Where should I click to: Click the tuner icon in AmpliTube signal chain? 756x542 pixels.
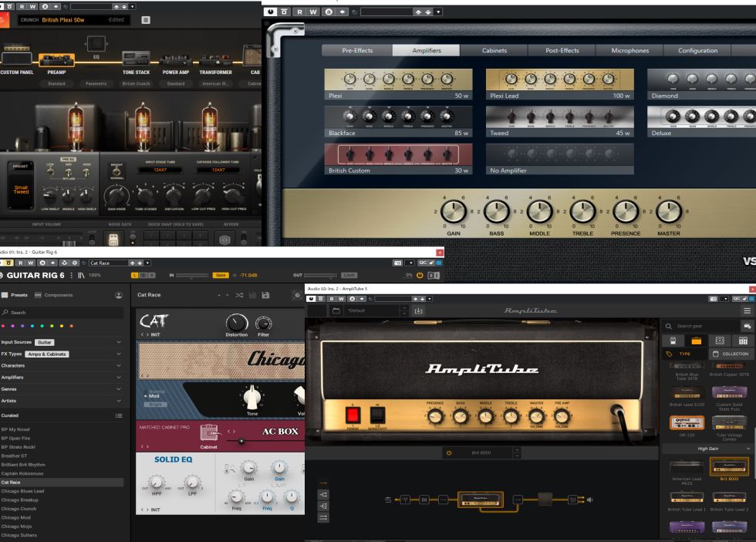[x=406, y=500]
